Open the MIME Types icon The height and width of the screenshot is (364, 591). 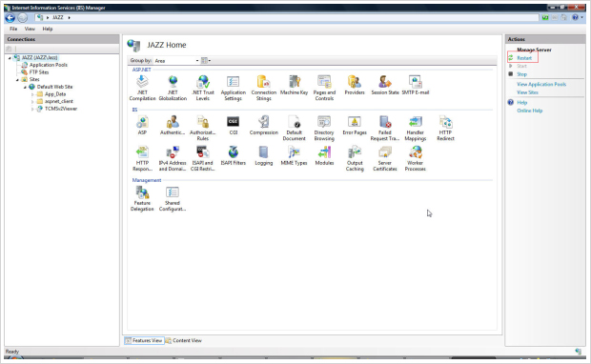click(x=294, y=155)
